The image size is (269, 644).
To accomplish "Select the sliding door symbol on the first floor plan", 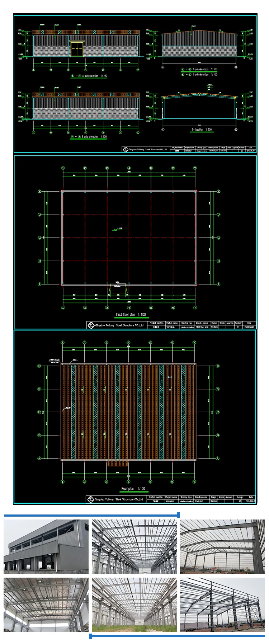I will tap(118, 290).
